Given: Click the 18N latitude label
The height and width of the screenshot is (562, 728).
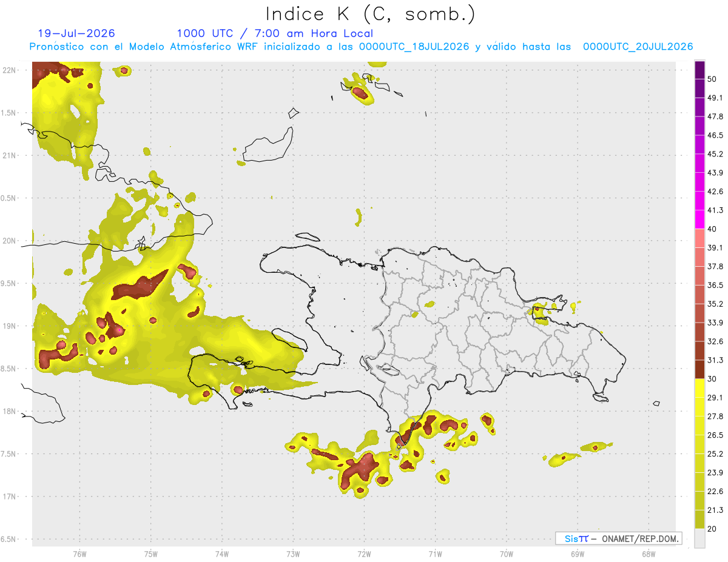Looking at the screenshot, I should coord(8,412).
